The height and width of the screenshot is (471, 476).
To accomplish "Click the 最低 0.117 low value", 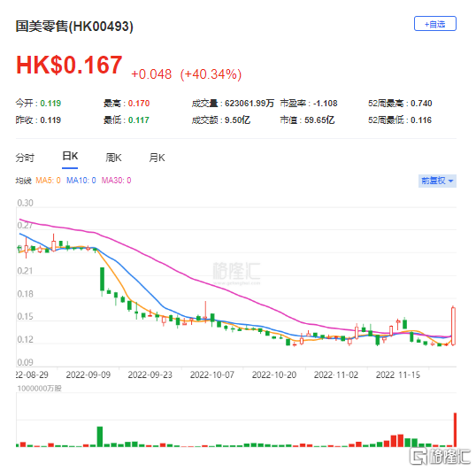I will coord(127,120).
